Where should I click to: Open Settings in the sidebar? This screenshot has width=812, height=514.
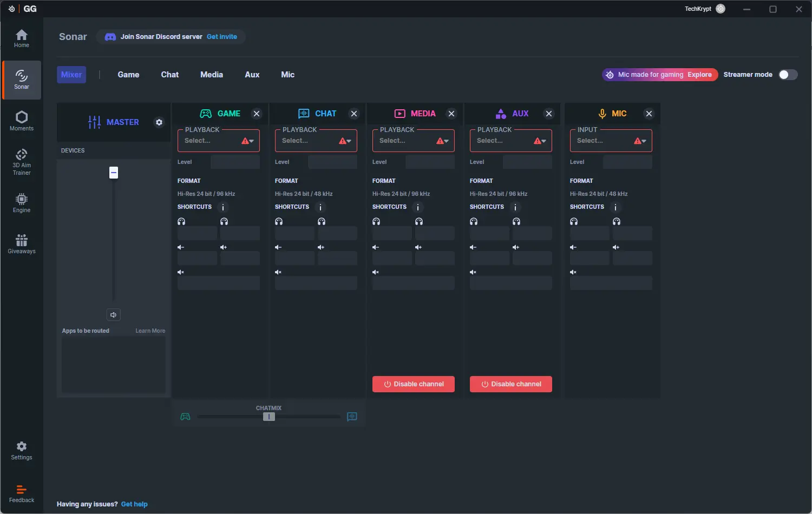[x=22, y=450]
